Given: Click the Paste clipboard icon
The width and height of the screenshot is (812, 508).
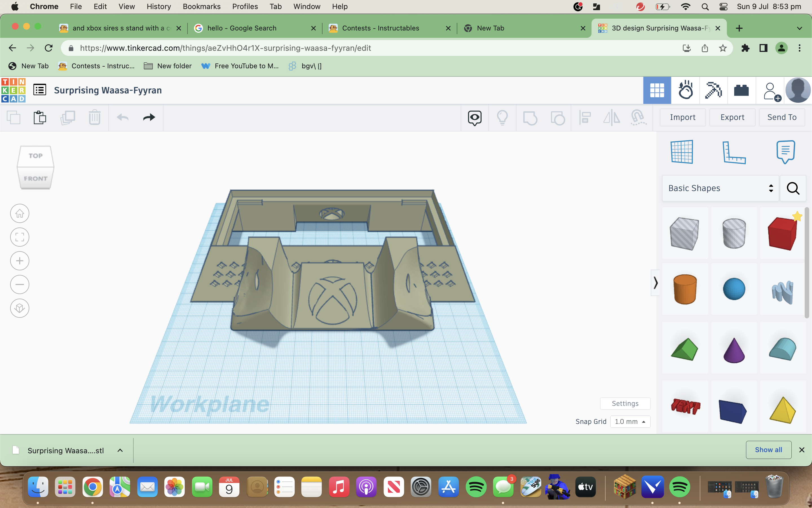Looking at the screenshot, I should pyautogui.click(x=39, y=118).
